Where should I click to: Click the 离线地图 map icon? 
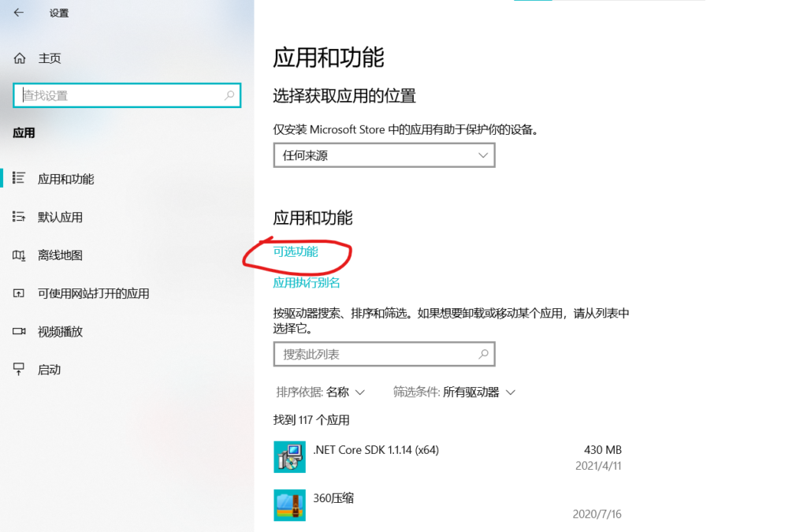point(20,255)
